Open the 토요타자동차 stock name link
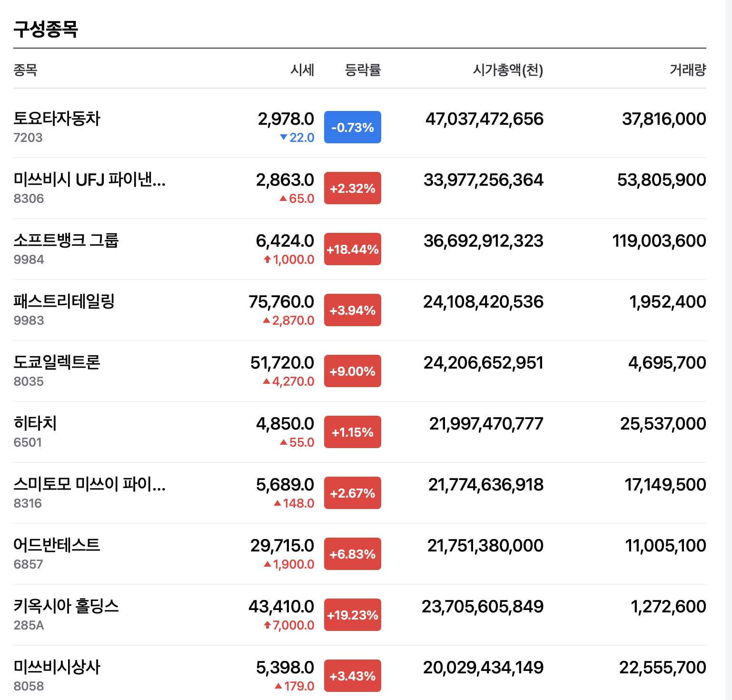Screen dimensions: 732x700 click(57, 119)
